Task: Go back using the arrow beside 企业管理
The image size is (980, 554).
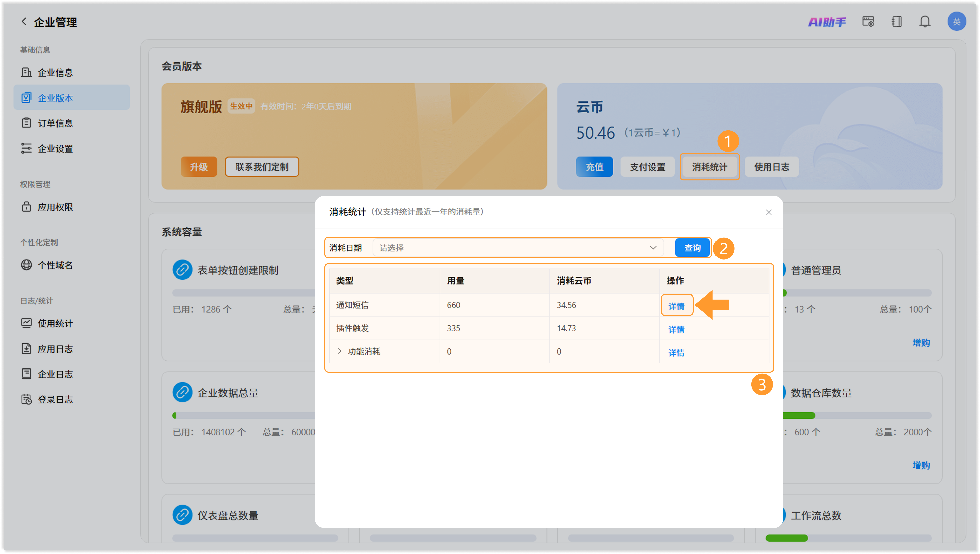Action: (x=24, y=22)
